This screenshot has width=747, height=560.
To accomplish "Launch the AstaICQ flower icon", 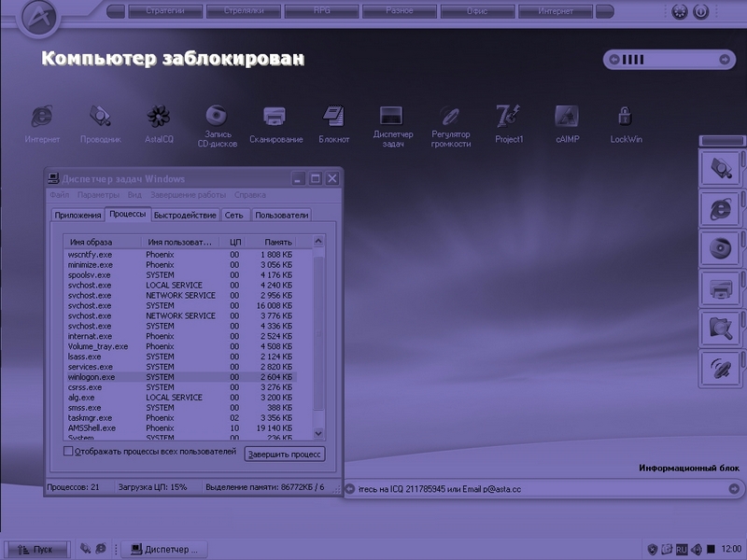I will click(159, 123).
